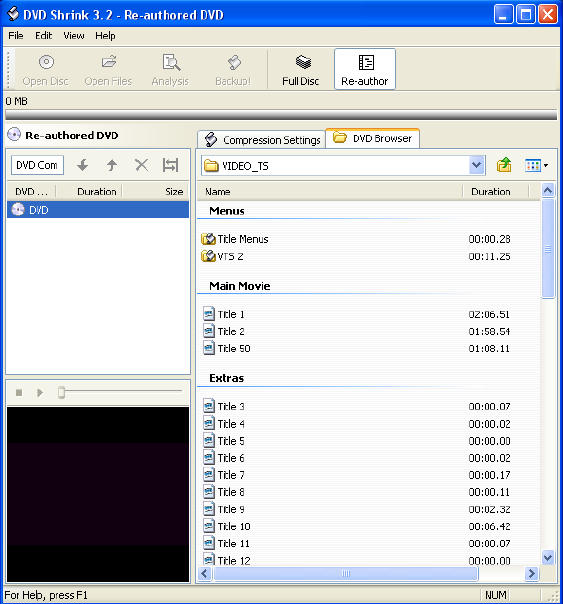Sort browser by Name column header
563x604 pixels.
[x=330, y=191]
